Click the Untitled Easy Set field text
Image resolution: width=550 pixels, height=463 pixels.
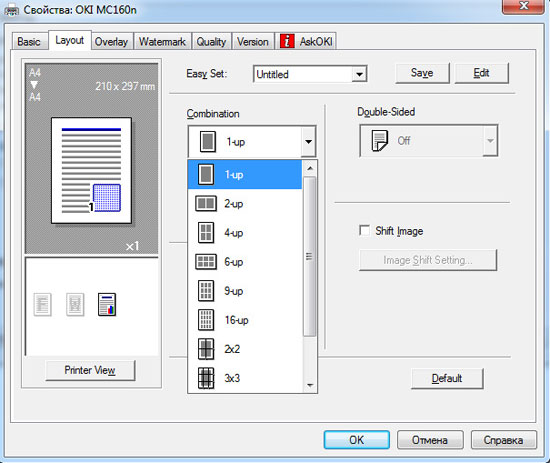coord(273,74)
